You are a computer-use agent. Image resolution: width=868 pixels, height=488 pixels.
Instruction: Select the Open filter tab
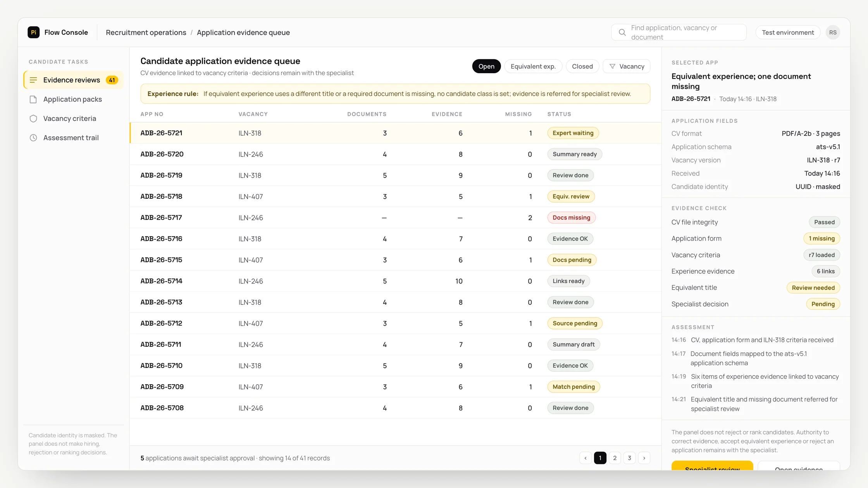[x=486, y=67]
